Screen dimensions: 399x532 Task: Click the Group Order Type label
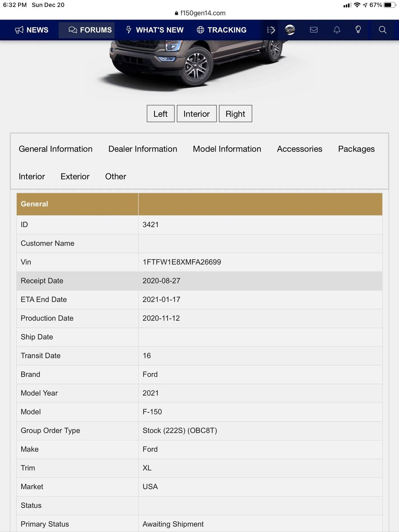click(x=50, y=431)
